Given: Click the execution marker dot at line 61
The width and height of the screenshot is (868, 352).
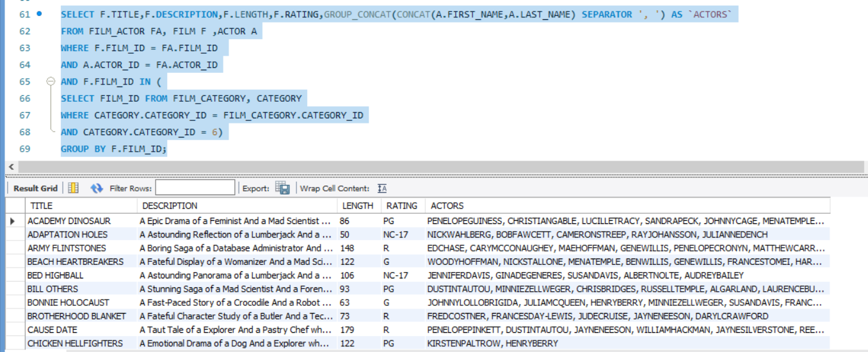Looking at the screenshot, I should 39,13.
